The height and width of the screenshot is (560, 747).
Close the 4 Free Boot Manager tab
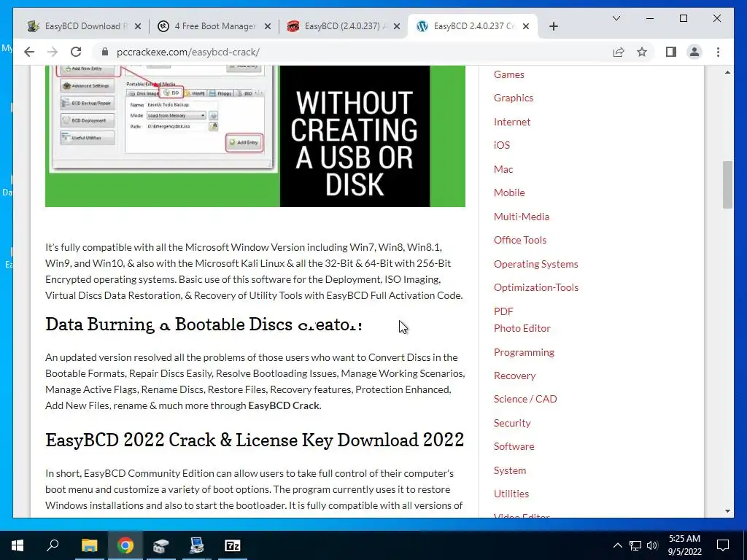(x=268, y=26)
